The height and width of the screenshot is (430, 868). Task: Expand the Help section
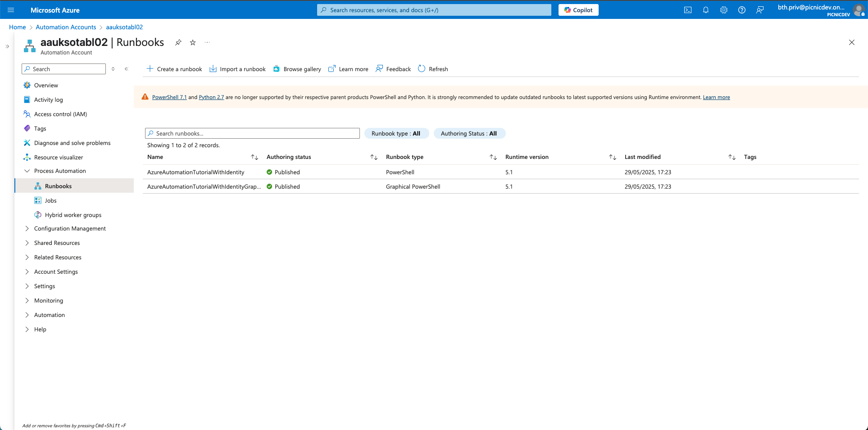pos(27,329)
